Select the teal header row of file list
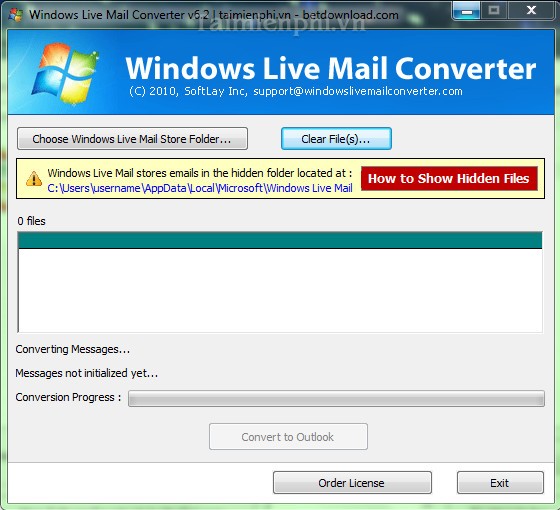Image resolution: width=560 pixels, height=510 pixels. pos(280,240)
